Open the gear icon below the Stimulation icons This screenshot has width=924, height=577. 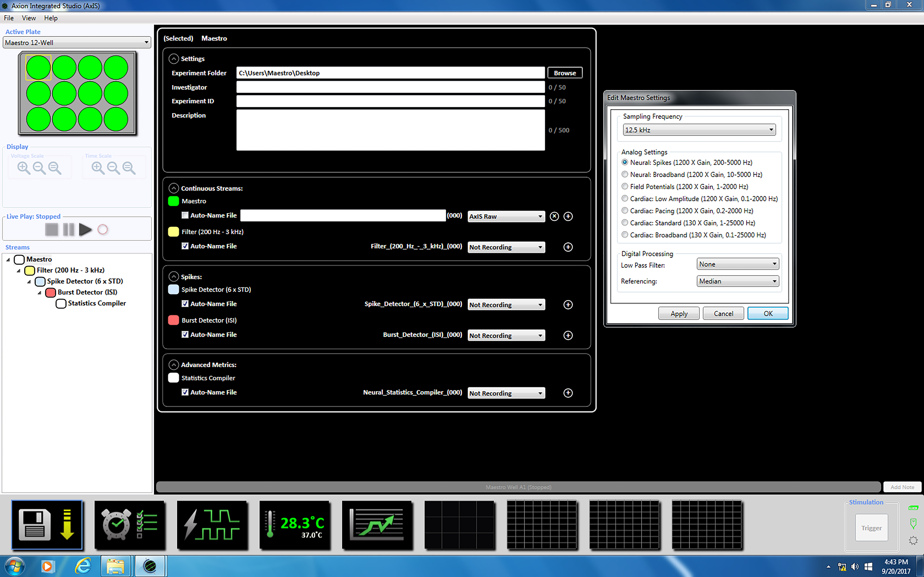tap(913, 540)
